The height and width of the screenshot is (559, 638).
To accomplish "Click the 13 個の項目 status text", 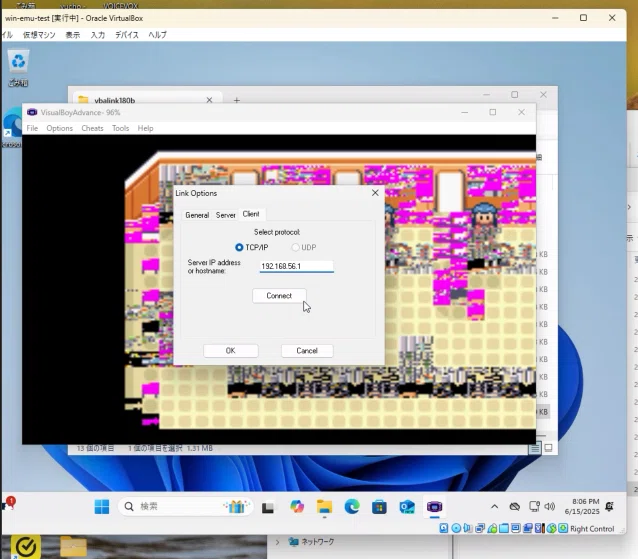I will (95, 448).
